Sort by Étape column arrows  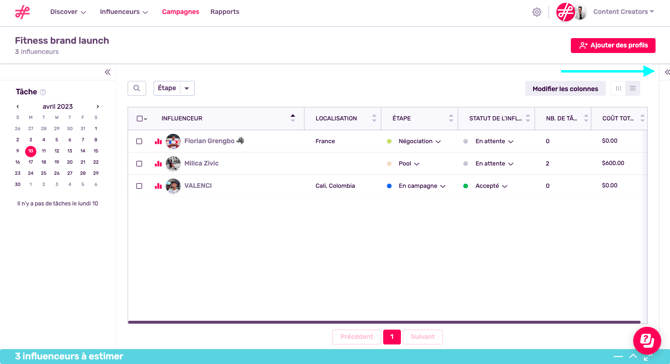[x=451, y=118]
